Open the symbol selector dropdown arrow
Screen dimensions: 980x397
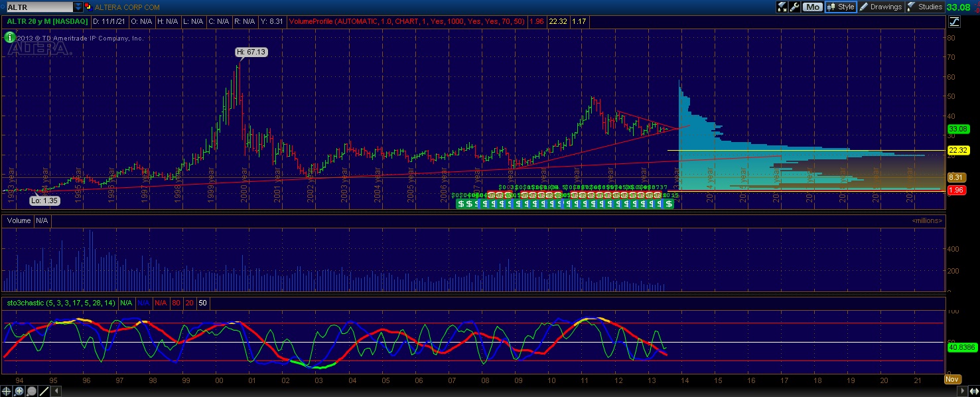[x=78, y=7]
